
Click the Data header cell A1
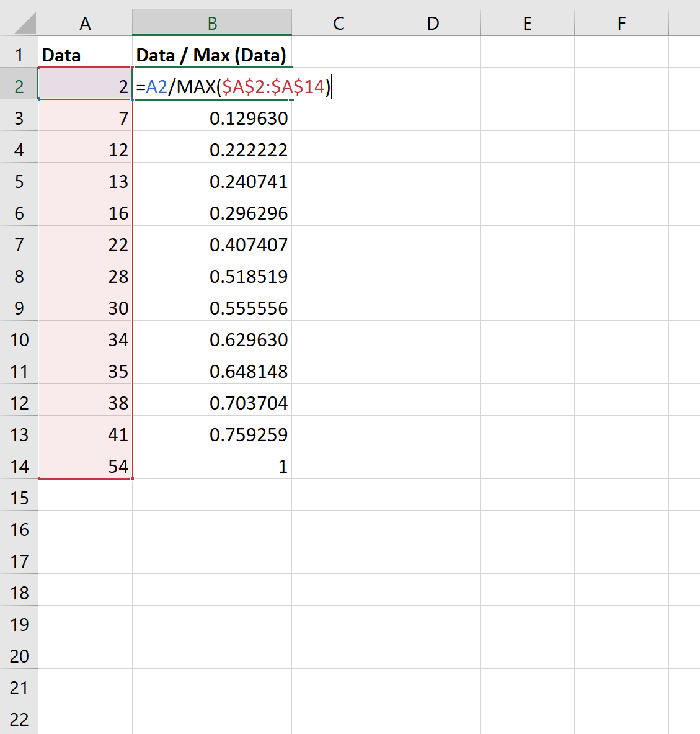[85, 55]
